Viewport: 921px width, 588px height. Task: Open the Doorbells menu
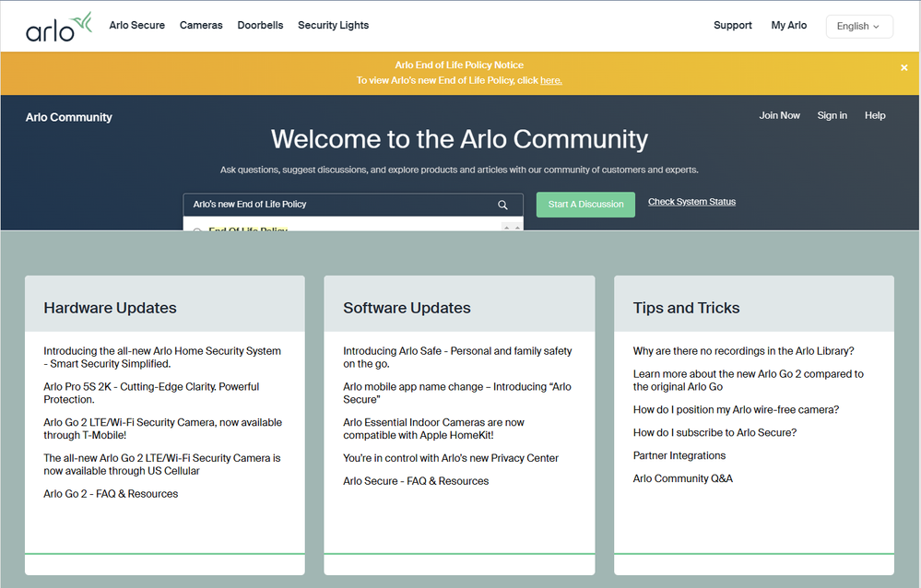260,25
